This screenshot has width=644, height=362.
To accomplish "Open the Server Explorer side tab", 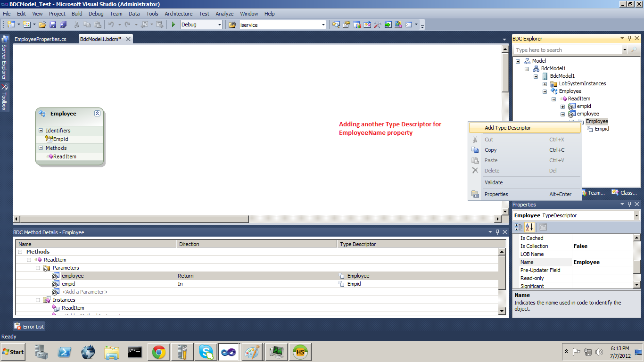I will pos(4,58).
